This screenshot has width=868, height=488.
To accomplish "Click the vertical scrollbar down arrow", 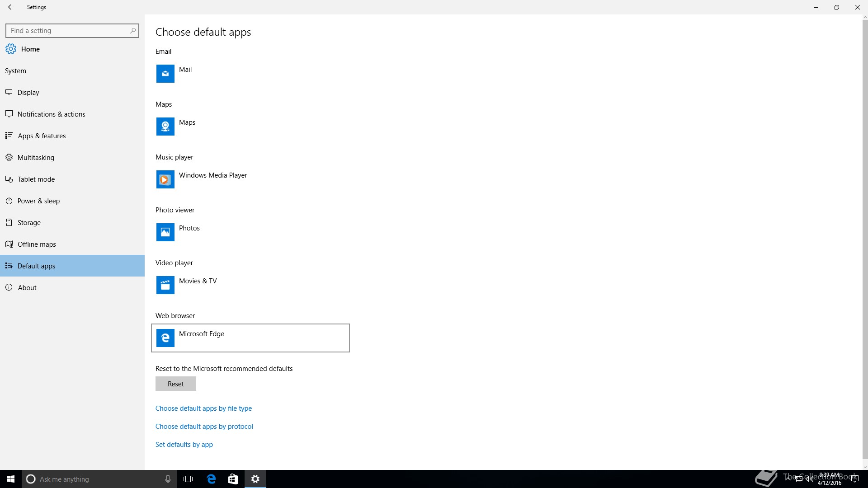I will tap(865, 467).
